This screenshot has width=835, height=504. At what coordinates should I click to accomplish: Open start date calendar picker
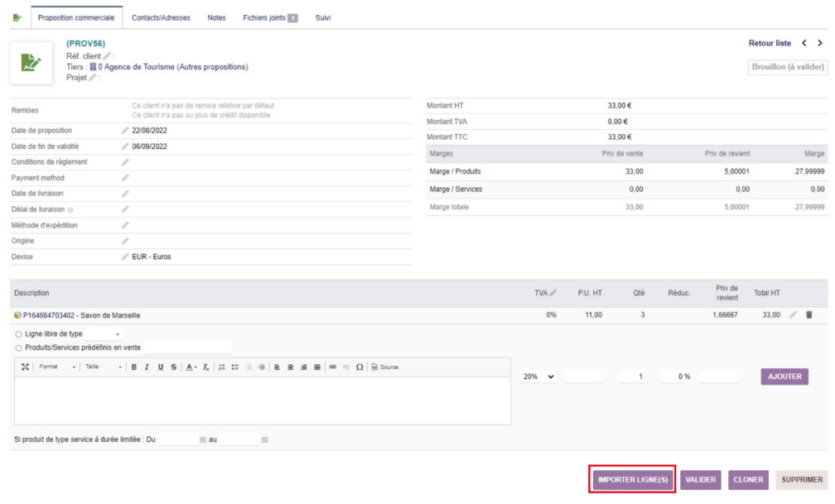(203, 439)
